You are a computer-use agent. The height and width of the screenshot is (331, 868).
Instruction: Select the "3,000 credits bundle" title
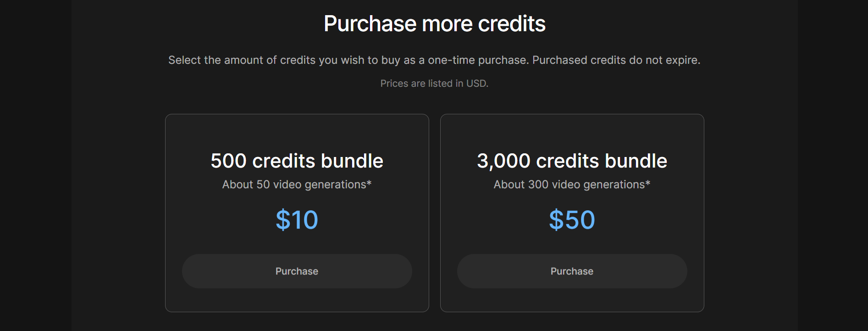coord(572,161)
